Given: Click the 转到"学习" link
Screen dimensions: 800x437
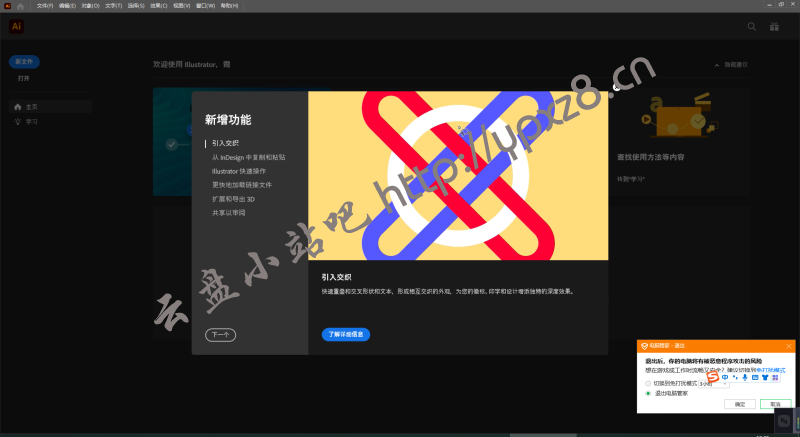Looking at the screenshot, I should 631,179.
